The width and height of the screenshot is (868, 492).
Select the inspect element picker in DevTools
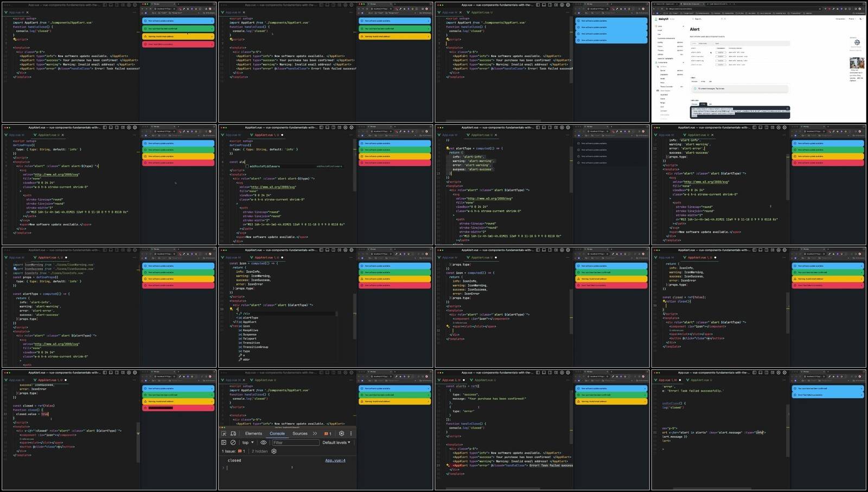(224, 433)
